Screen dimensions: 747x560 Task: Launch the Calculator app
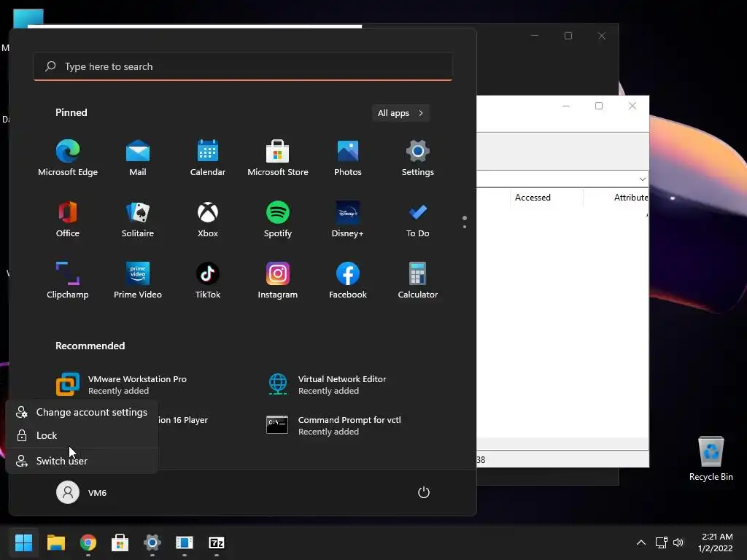(418, 281)
